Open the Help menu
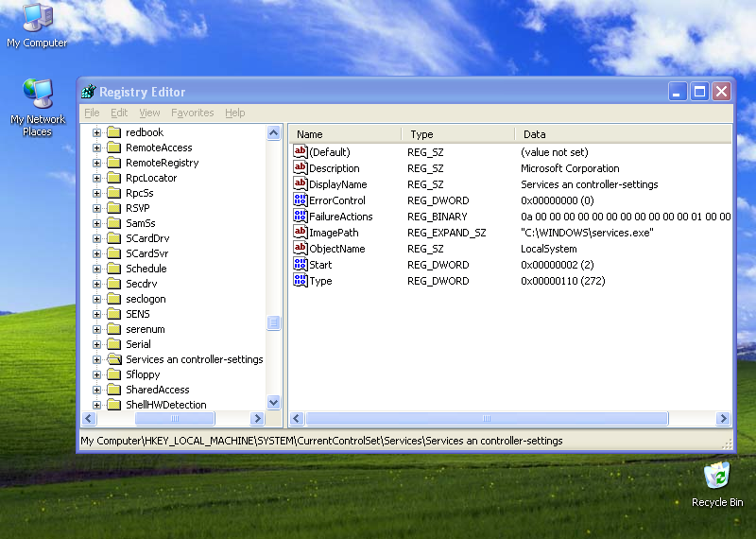The width and height of the screenshot is (756, 539). click(x=234, y=113)
